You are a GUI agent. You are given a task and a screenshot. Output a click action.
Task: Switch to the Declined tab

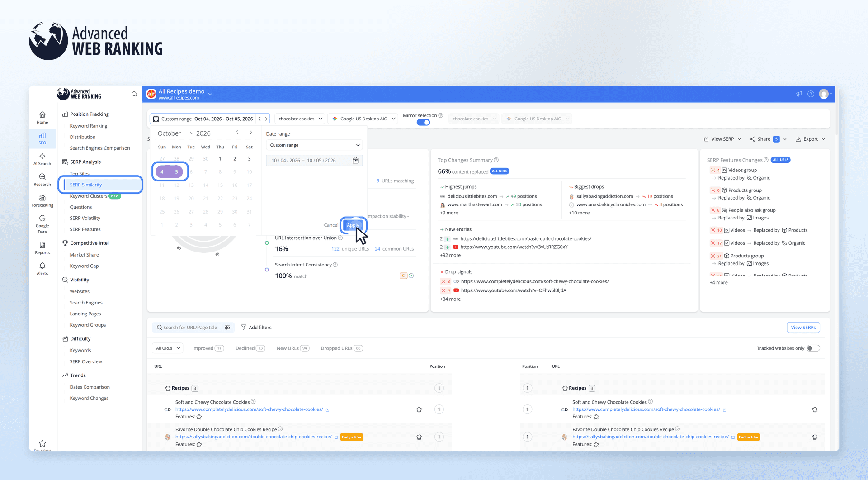tap(250, 348)
